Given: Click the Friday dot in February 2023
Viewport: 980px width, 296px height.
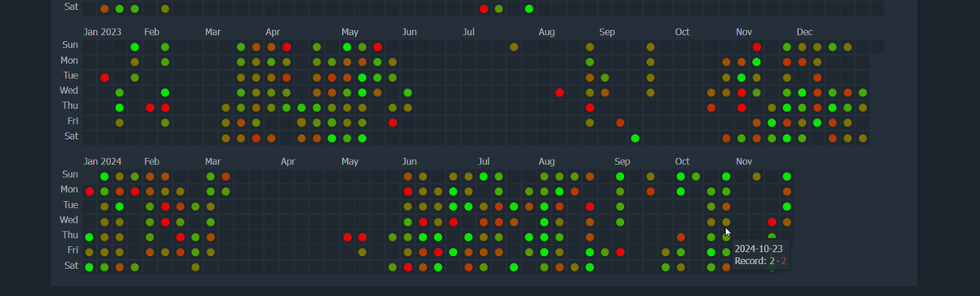Looking at the screenshot, I should pos(165,123).
